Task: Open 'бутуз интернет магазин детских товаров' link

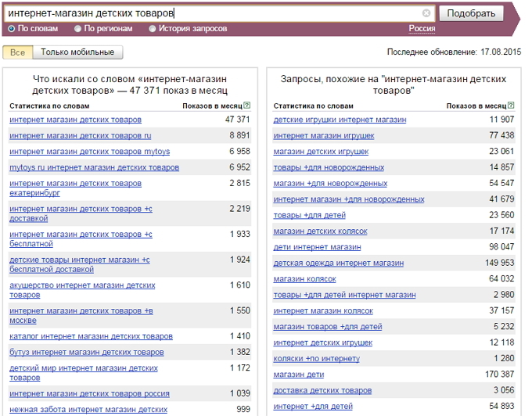Action: point(87,352)
